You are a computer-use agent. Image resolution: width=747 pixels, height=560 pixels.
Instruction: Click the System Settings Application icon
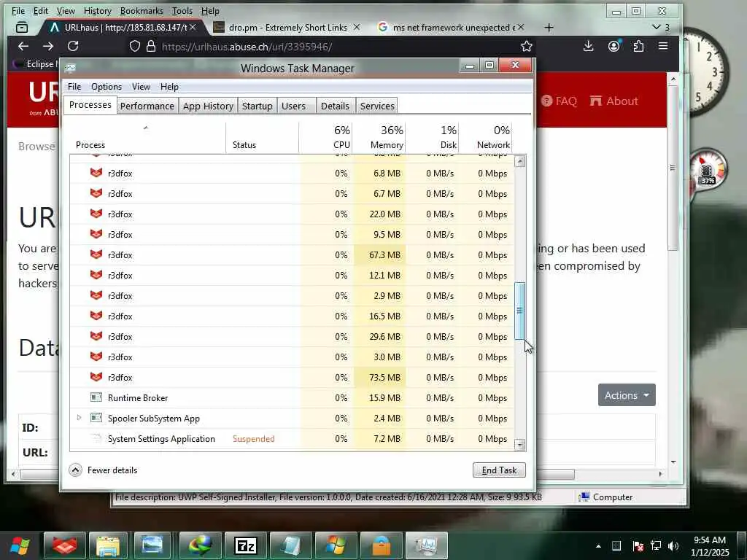(x=96, y=438)
